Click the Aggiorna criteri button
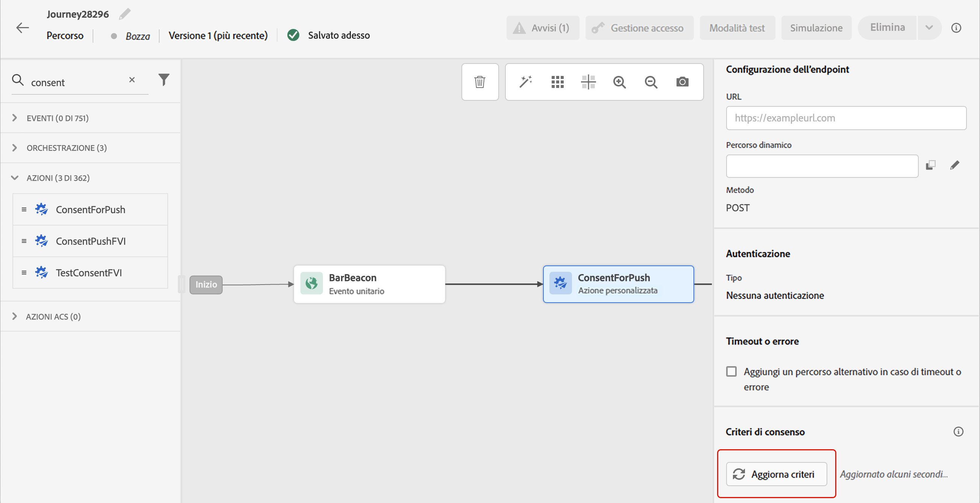This screenshot has height=503, width=980. tap(776, 474)
